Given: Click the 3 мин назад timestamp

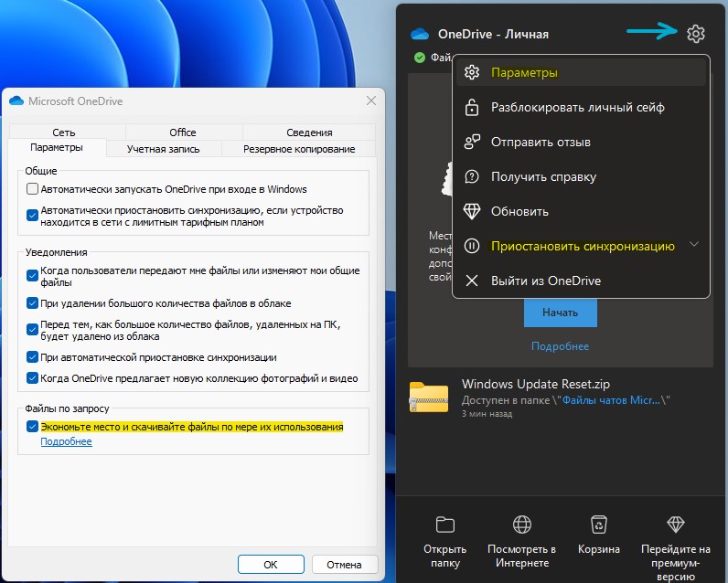Looking at the screenshot, I should tap(487, 414).
